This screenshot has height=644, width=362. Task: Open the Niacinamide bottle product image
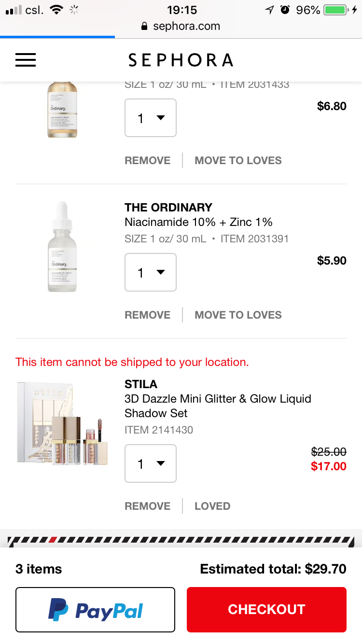point(62,247)
